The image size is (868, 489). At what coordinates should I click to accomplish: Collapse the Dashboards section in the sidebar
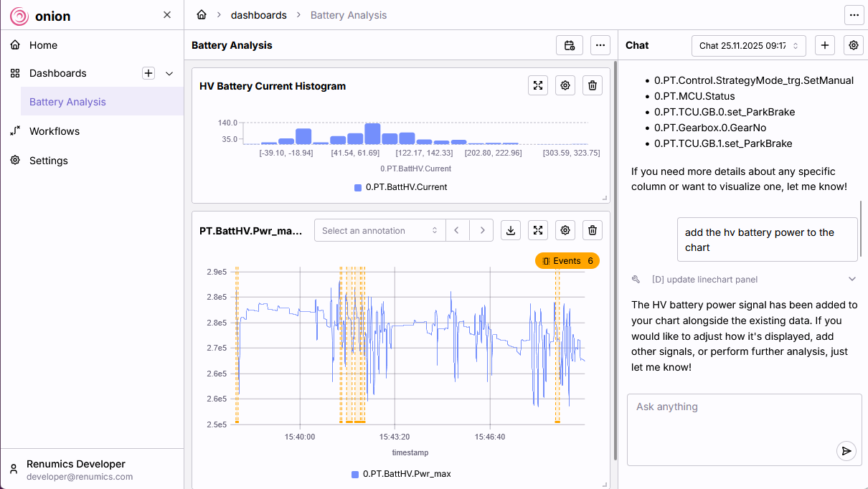pyautogui.click(x=169, y=73)
